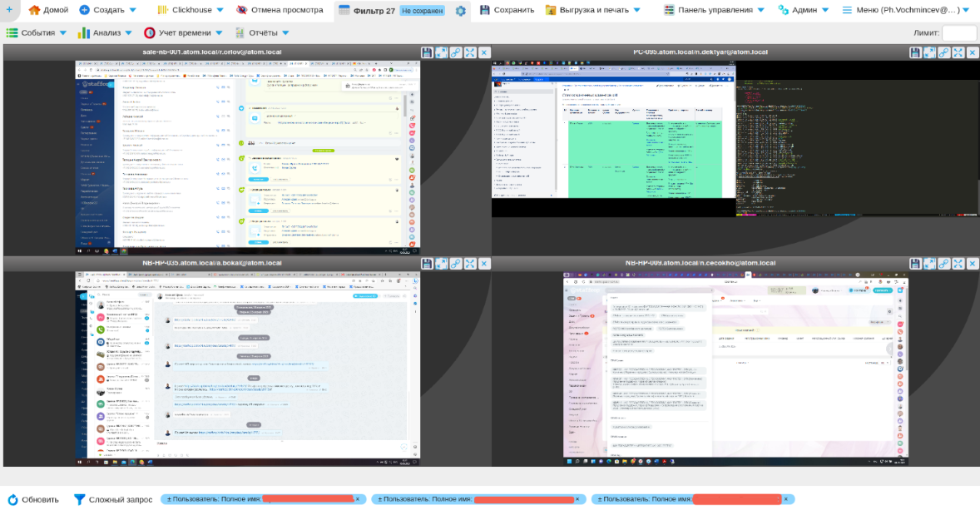Click link icon on sale-nb-001 screen panel
The image size is (980, 510).
(x=455, y=52)
